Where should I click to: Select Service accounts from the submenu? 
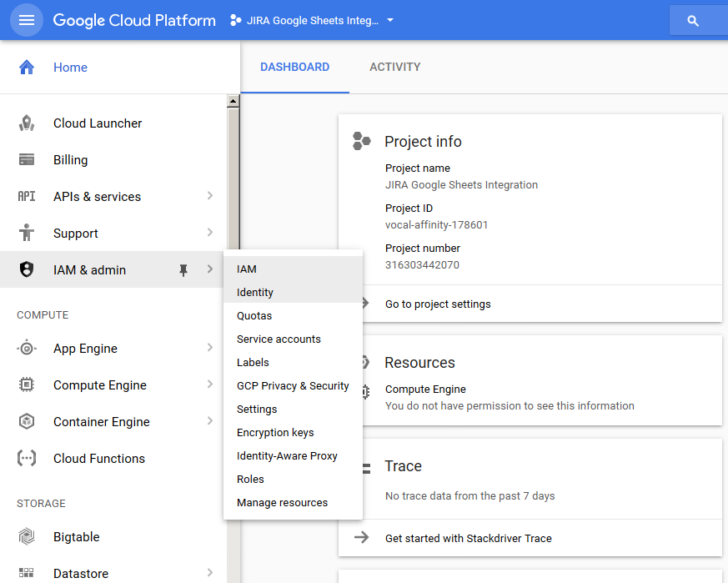pyautogui.click(x=279, y=339)
